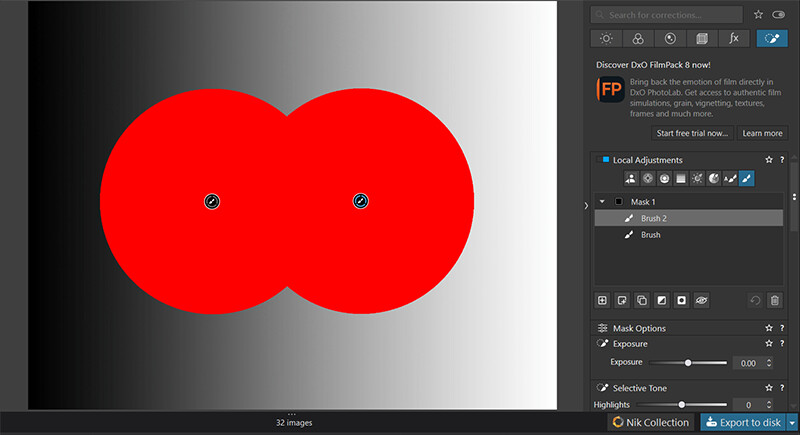The image size is (800, 435).
Task: Click the FilmPack FP logo
Action: 610,90
